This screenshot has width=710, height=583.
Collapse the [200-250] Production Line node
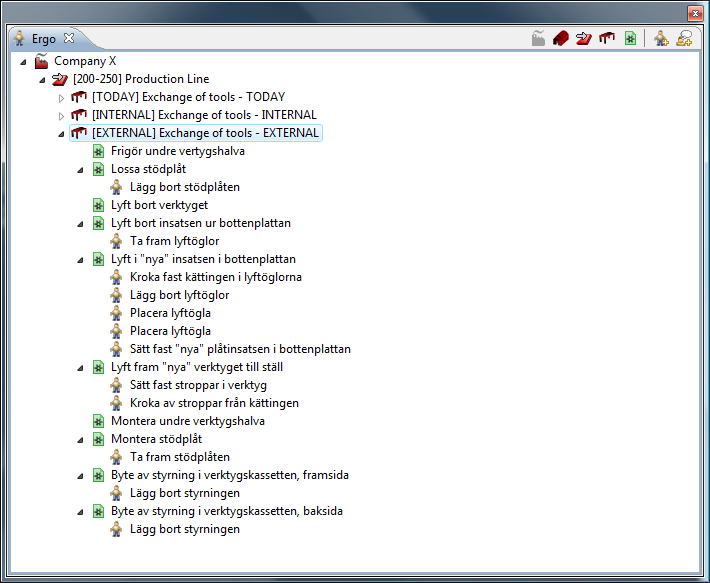(x=42, y=80)
